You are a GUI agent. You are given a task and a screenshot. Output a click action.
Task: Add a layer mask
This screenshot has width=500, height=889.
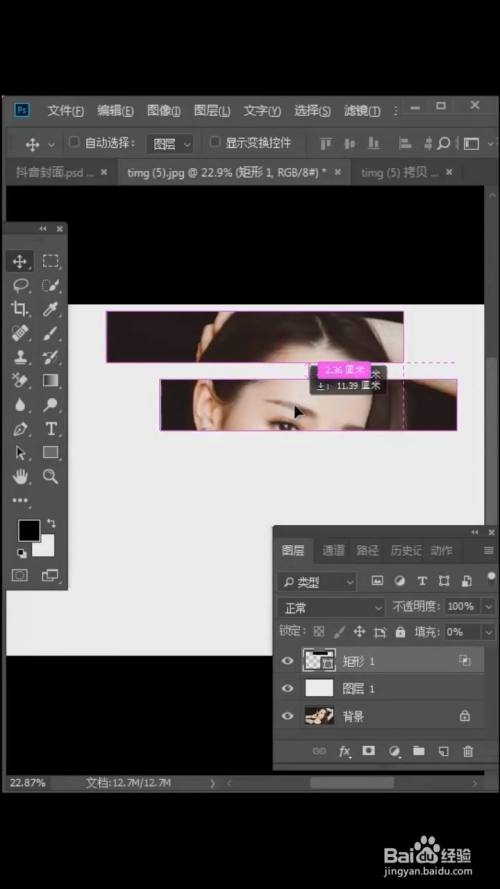point(368,751)
